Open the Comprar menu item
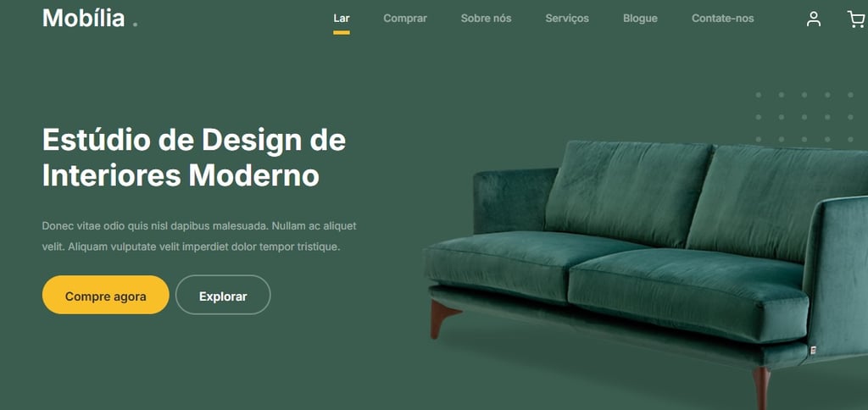The height and width of the screenshot is (410, 868). (405, 19)
